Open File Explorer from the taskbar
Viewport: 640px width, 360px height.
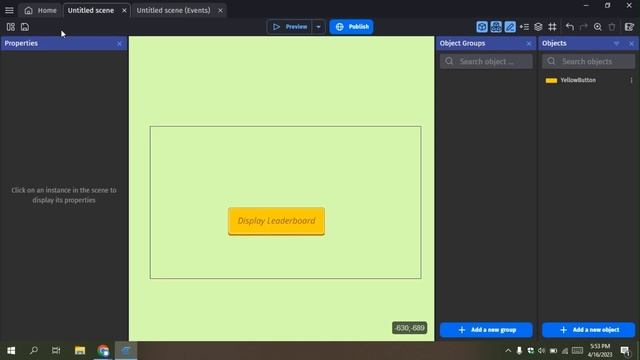(80, 350)
